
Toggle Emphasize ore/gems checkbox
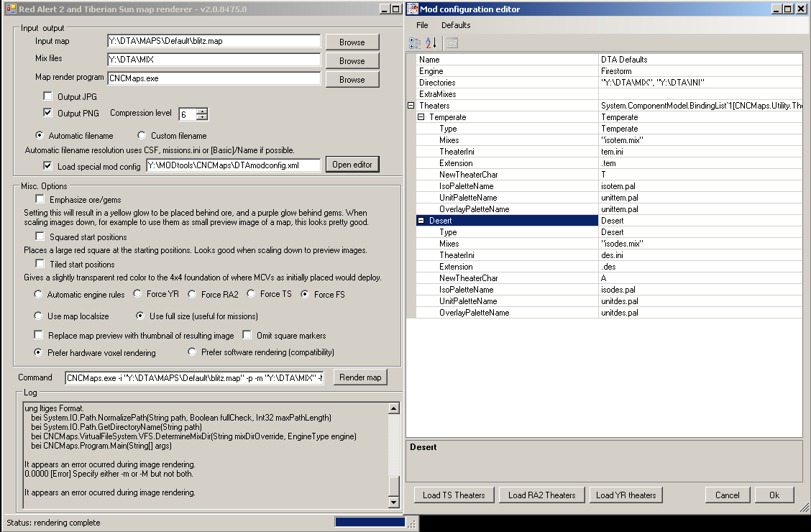[x=40, y=199]
